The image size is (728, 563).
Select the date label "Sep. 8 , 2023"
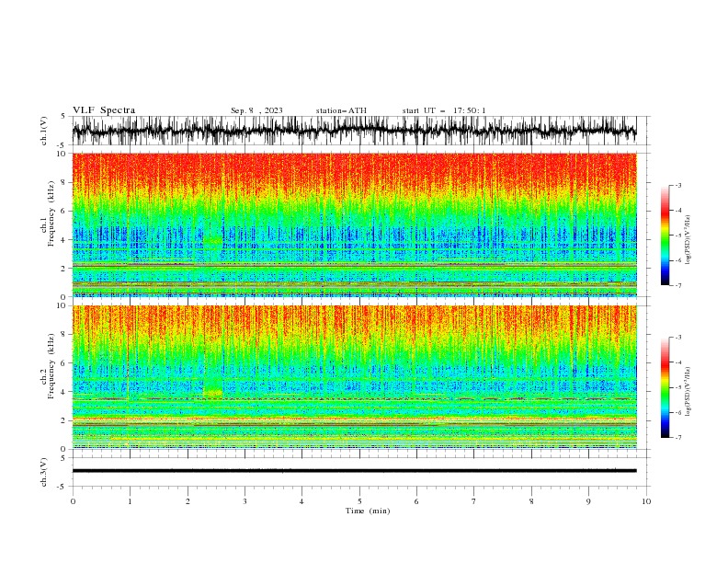pyautogui.click(x=256, y=110)
